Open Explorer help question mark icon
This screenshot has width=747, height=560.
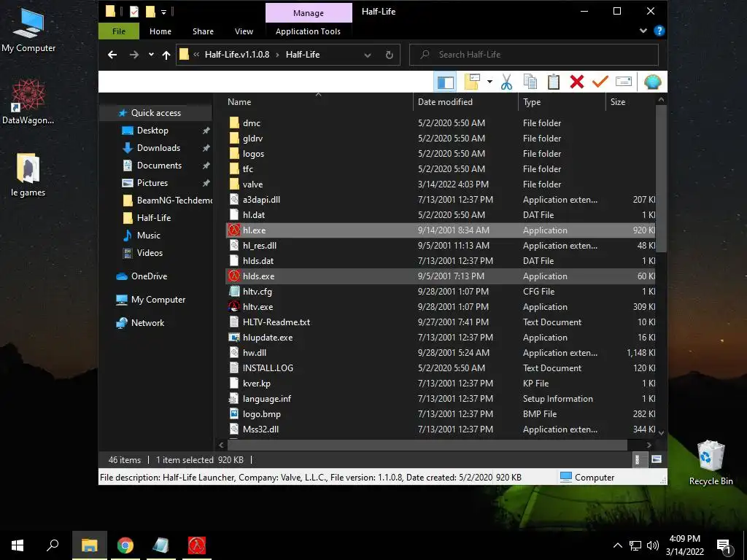(x=659, y=31)
